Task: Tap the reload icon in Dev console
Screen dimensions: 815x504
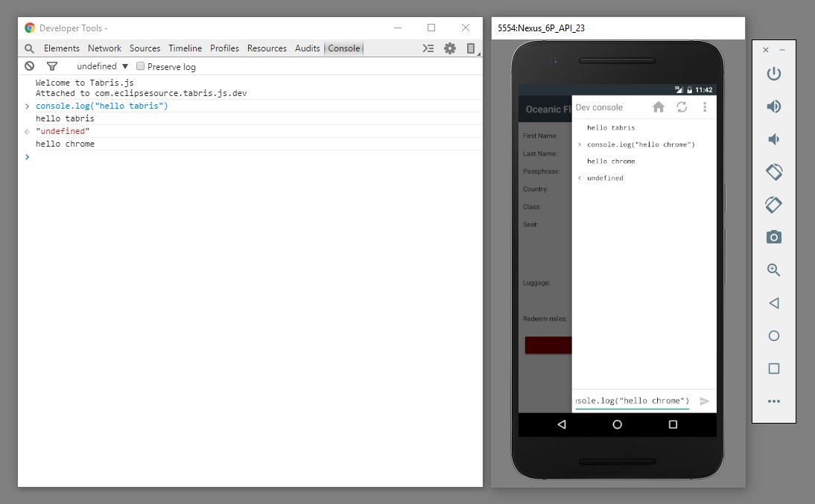Action: [682, 107]
